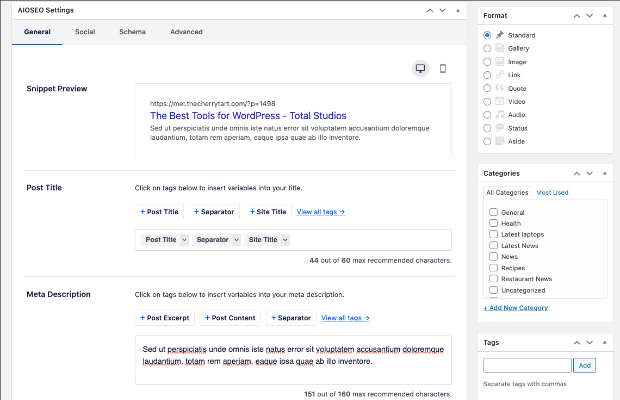Screen dimensions: 620x400
Task: Move Format panel down arrow
Action: [590, 16]
